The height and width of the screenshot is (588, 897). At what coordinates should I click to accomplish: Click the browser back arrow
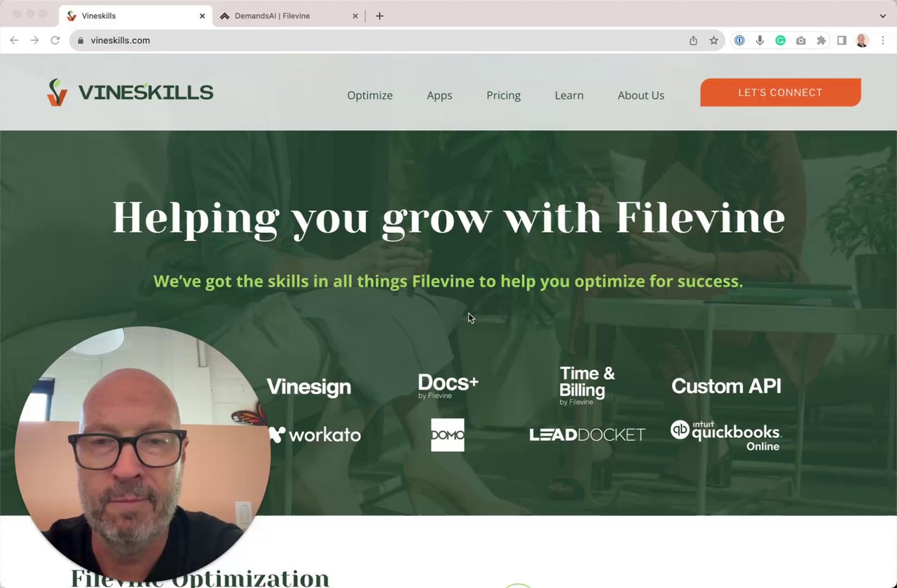coord(14,41)
